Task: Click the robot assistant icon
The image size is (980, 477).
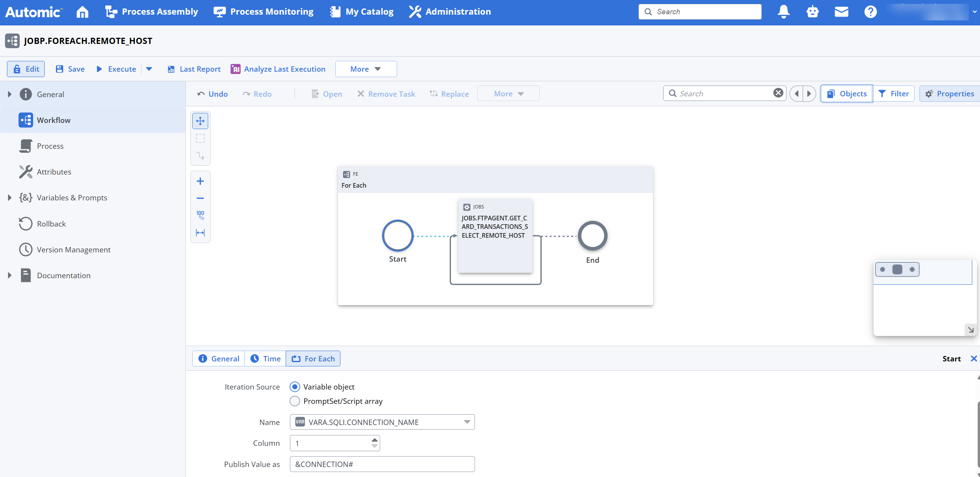Action: point(812,12)
